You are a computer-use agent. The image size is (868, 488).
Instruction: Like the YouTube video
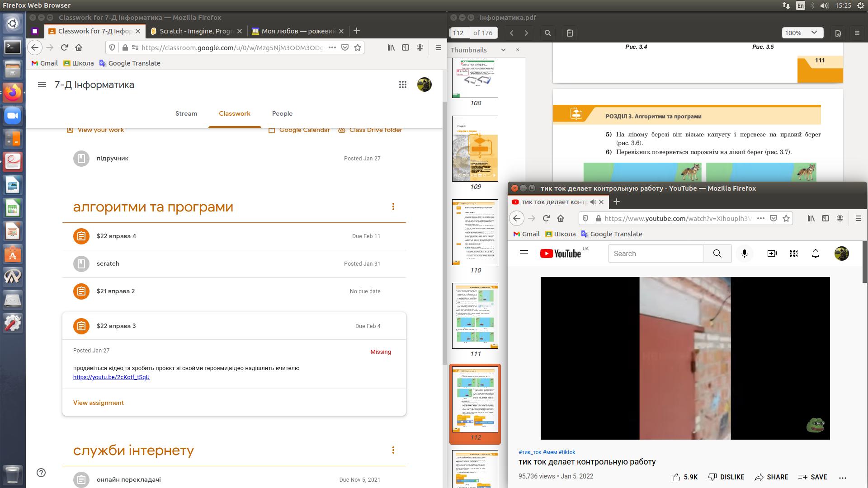(x=676, y=477)
